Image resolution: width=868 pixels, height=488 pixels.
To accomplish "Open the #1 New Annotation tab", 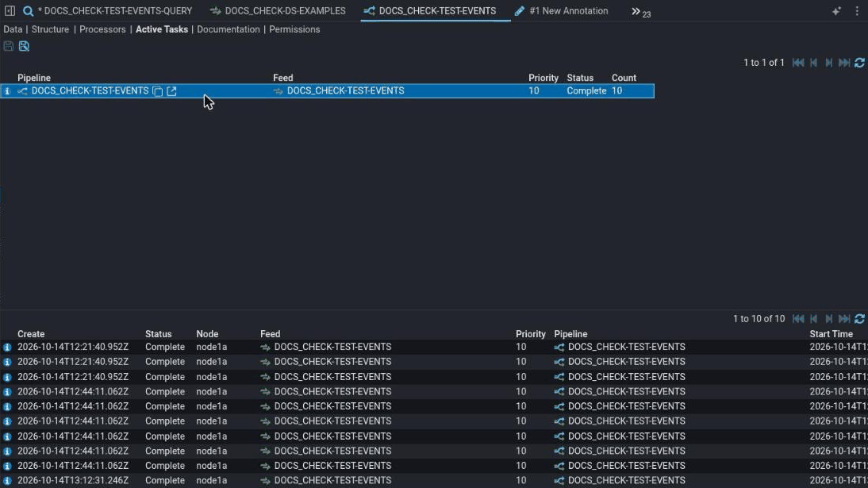I will tap(561, 11).
